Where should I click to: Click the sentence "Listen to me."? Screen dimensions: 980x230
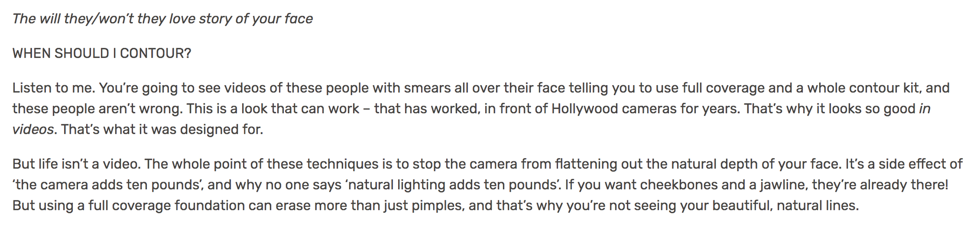54,88
